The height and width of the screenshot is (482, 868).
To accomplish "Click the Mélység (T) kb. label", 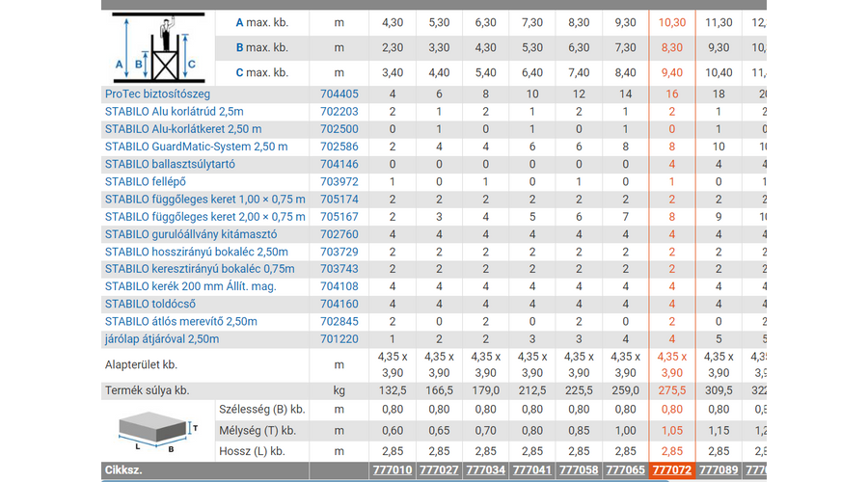I will (258, 431).
